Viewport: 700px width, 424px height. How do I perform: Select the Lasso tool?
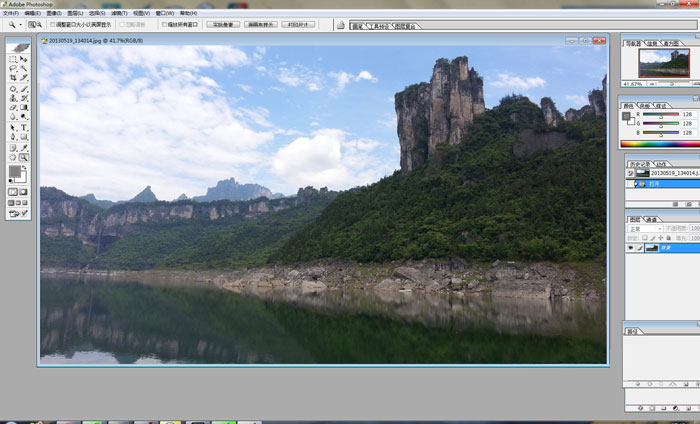click(13, 68)
